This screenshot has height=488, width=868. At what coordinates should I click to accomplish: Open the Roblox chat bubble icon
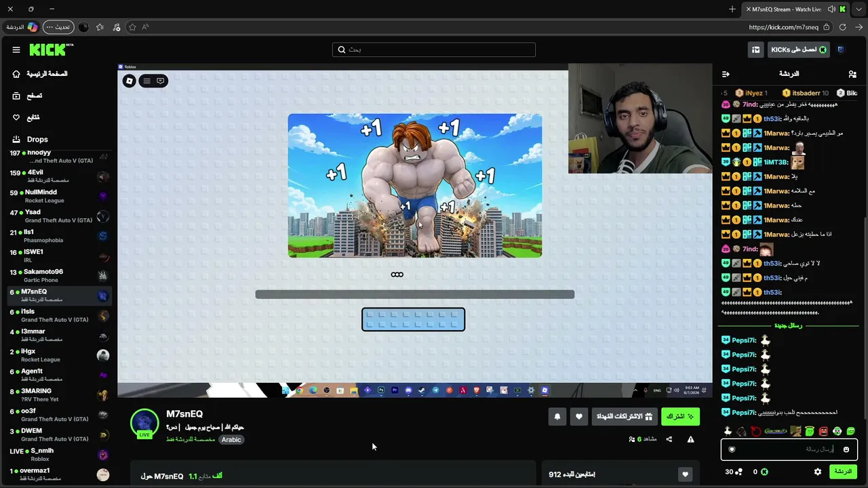161,81
